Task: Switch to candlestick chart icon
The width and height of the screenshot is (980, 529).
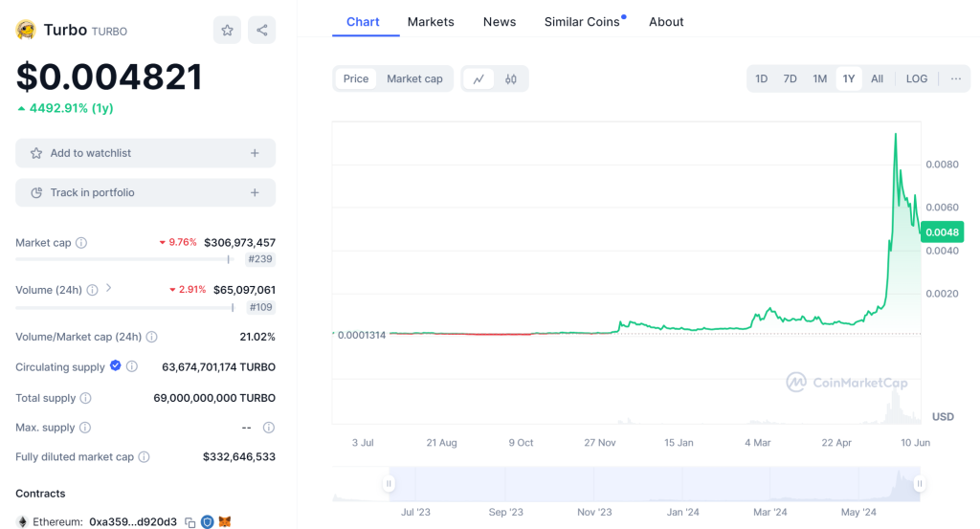Action: click(x=511, y=79)
